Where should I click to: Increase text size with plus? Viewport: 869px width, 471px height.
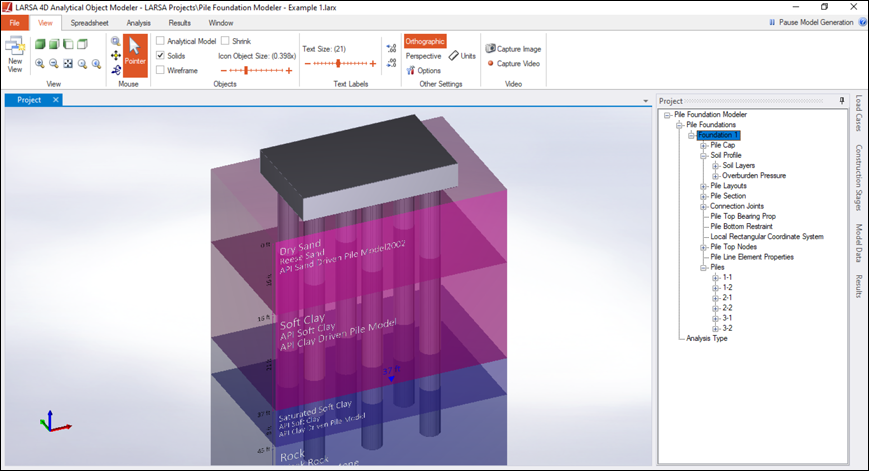[373, 64]
